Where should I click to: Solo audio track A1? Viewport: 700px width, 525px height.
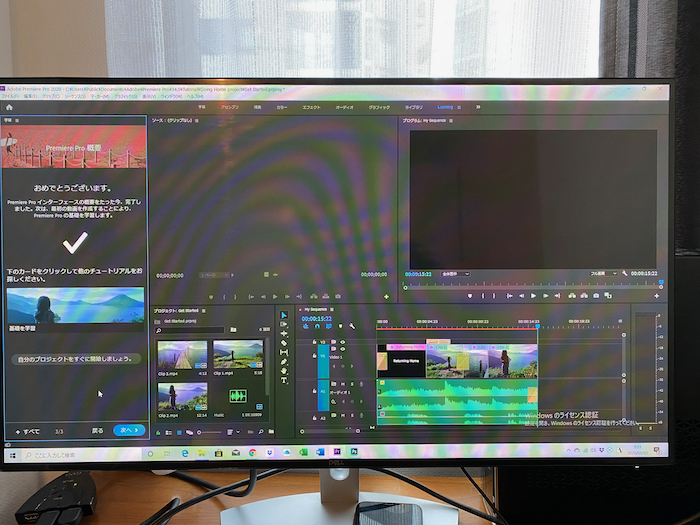coord(352,384)
